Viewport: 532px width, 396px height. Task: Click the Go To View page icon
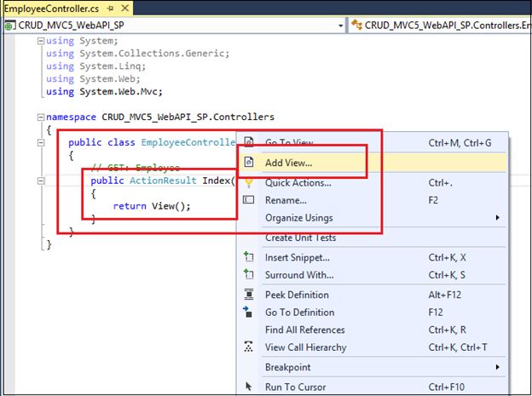tap(249, 142)
